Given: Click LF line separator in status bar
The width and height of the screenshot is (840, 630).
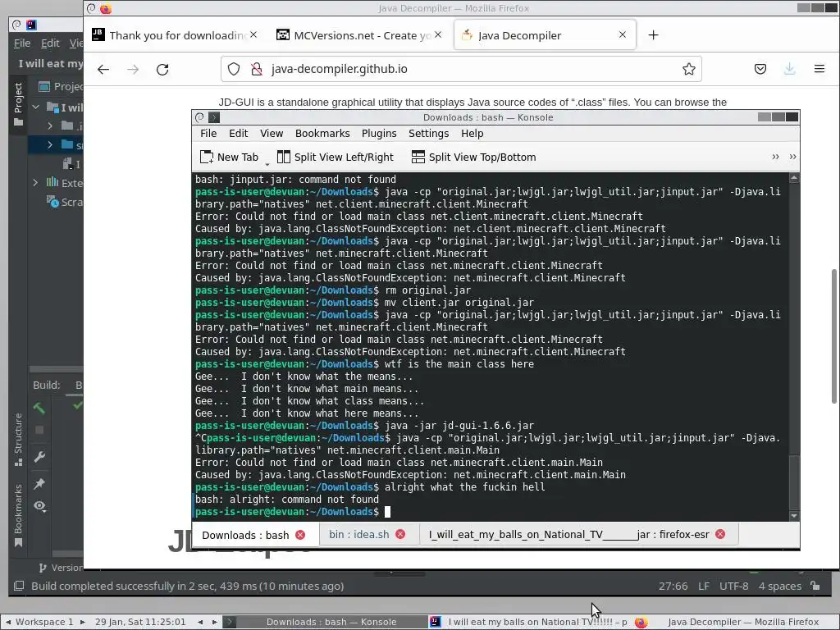Looking at the screenshot, I should click(704, 586).
